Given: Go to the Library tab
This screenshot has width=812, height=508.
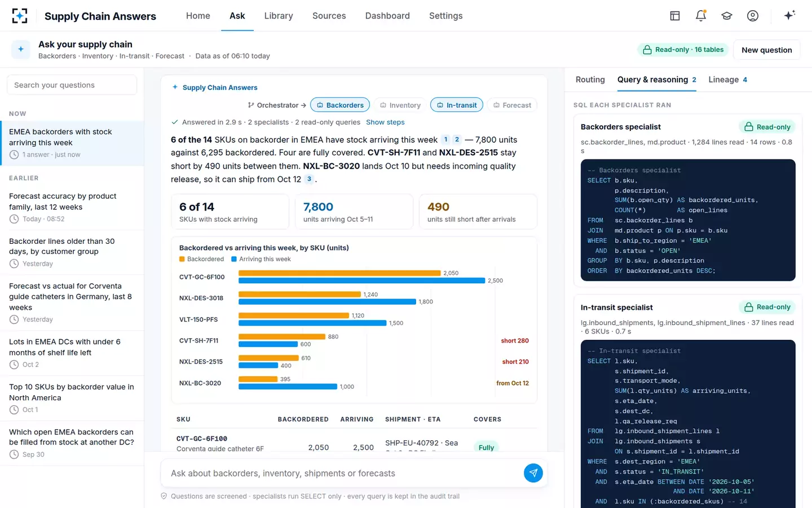Looking at the screenshot, I should point(279,16).
